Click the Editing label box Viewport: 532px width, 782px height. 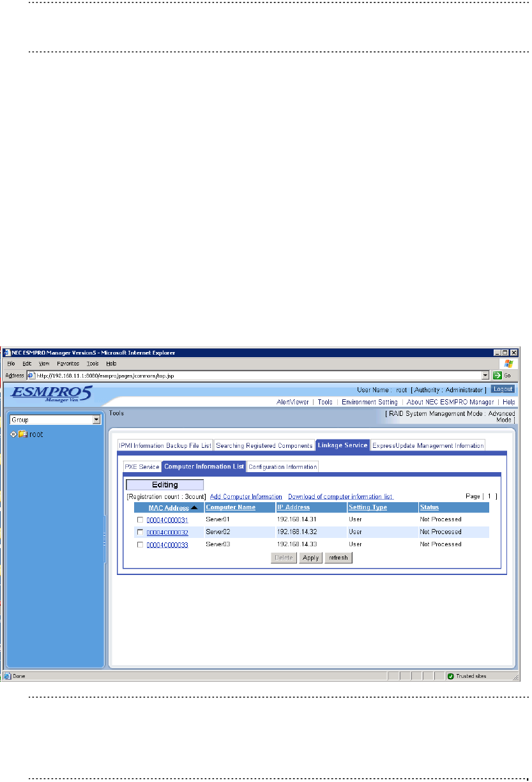click(165, 485)
